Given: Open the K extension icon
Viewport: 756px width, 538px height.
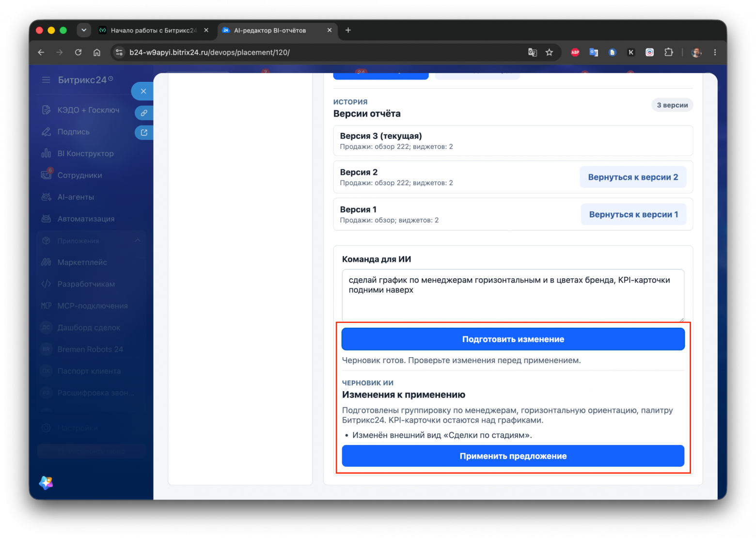Looking at the screenshot, I should (631, 52).
